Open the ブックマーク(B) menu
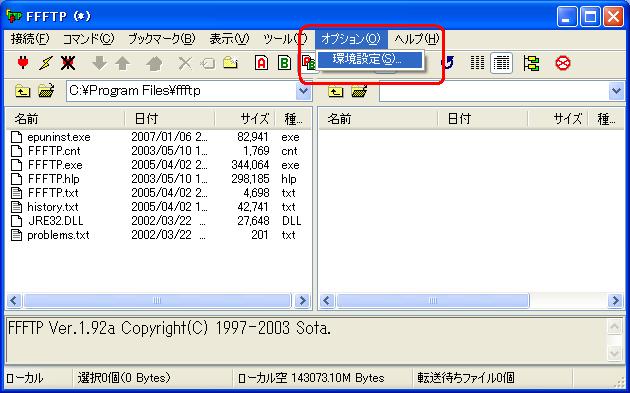The width and height of the screenshot is (630, 393). (x=162, y=39)
